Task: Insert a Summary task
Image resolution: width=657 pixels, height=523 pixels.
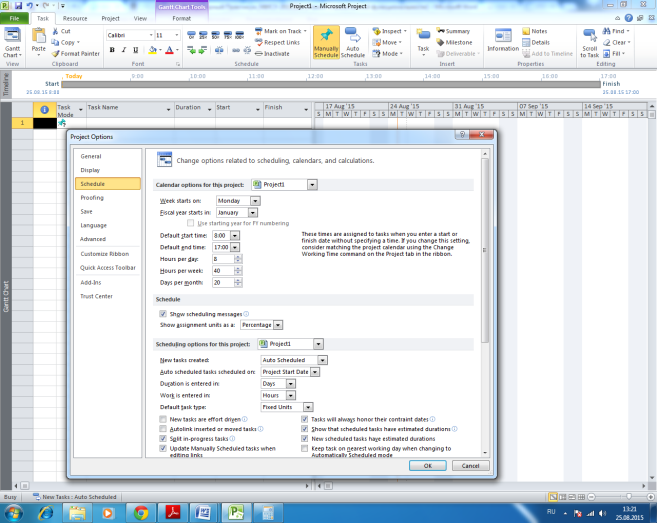Action: [x=453, y=31]
